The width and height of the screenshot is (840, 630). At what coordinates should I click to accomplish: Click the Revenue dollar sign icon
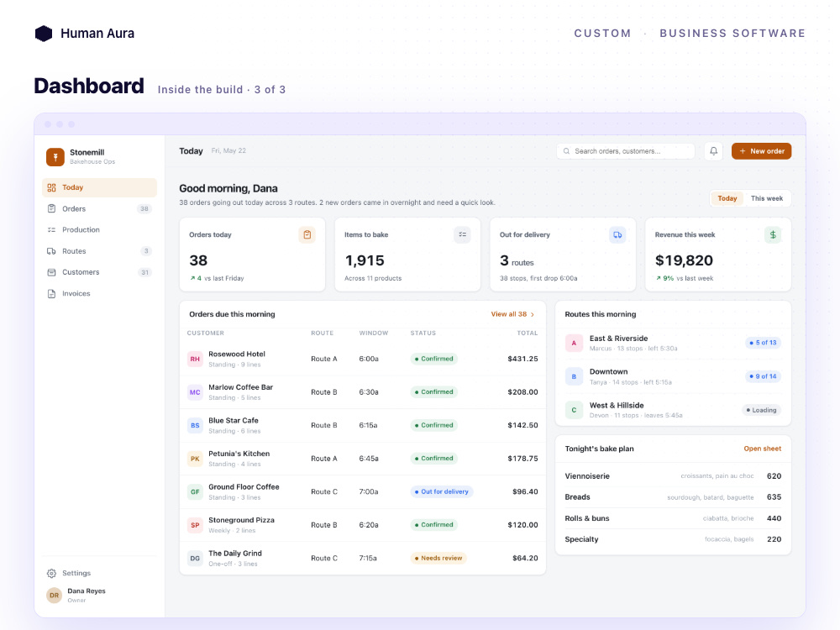773,234
